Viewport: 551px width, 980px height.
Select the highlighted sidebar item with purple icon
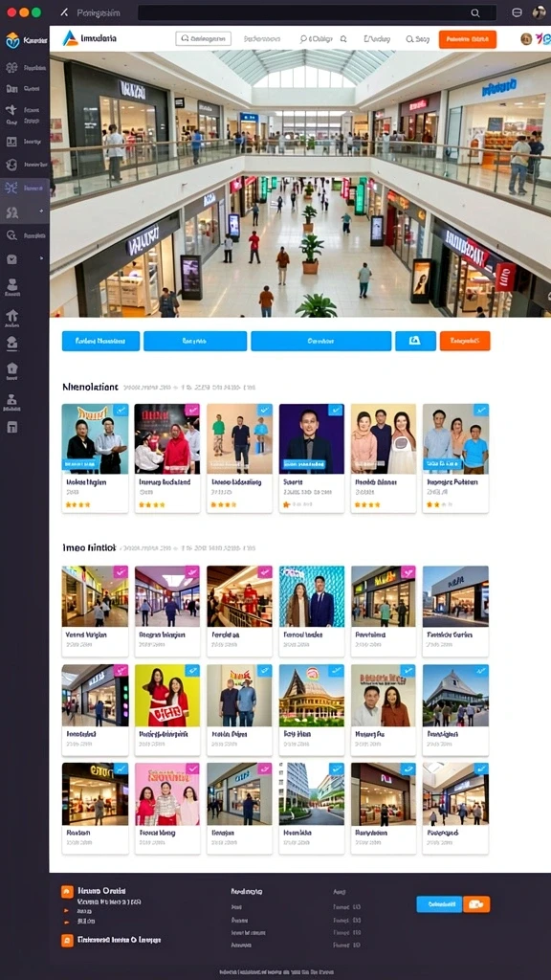(25, 188)
